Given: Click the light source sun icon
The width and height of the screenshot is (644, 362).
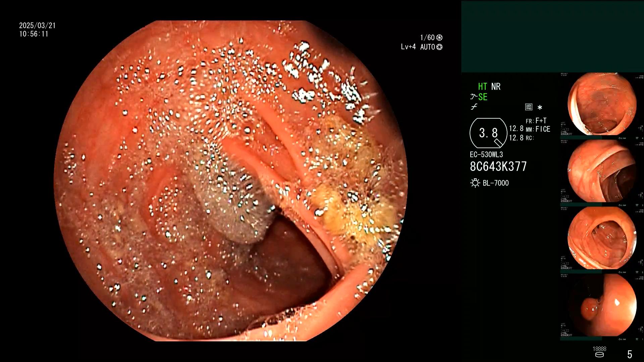Looking at the screenshot, I should pyautogui.click(x=475, y=183).
